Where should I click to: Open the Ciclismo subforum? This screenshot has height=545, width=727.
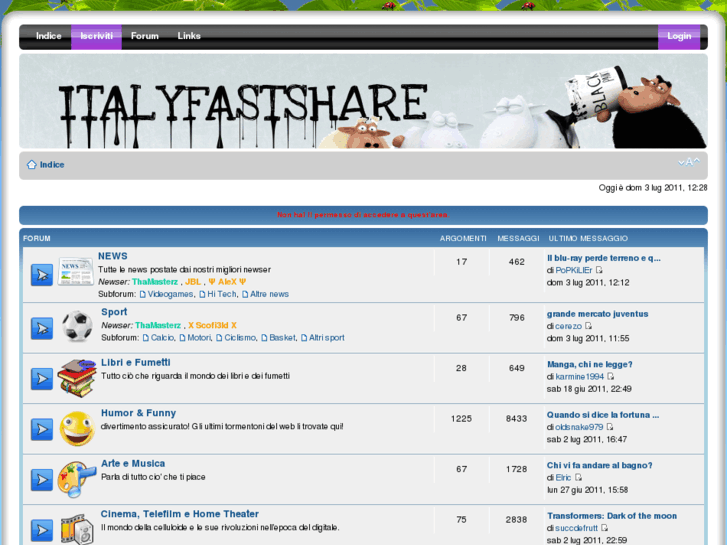[240, 338]
